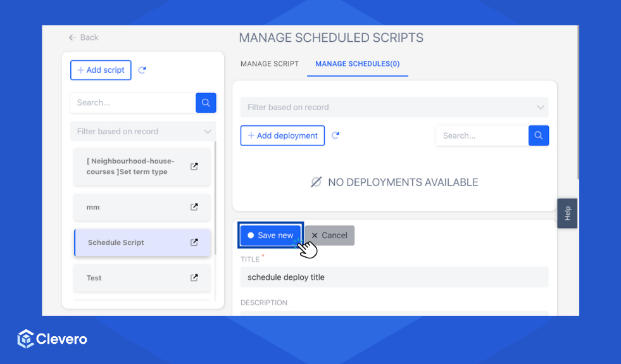Select the mm script row
Screen dimensions: 621x364
(142, 207)
